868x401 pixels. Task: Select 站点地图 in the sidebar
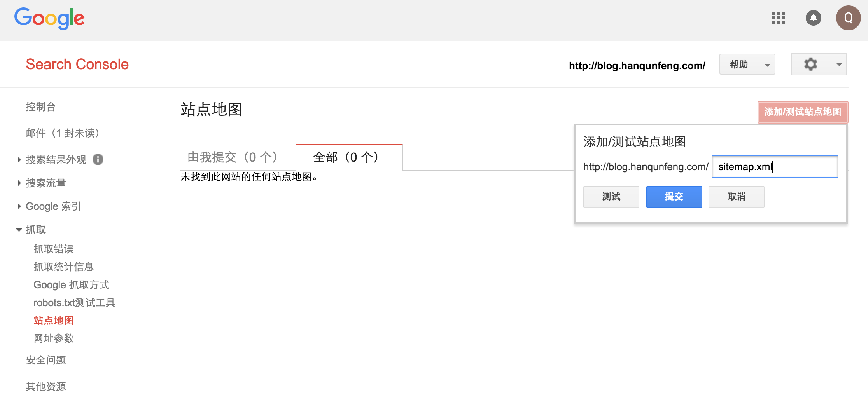click(54, 321)
